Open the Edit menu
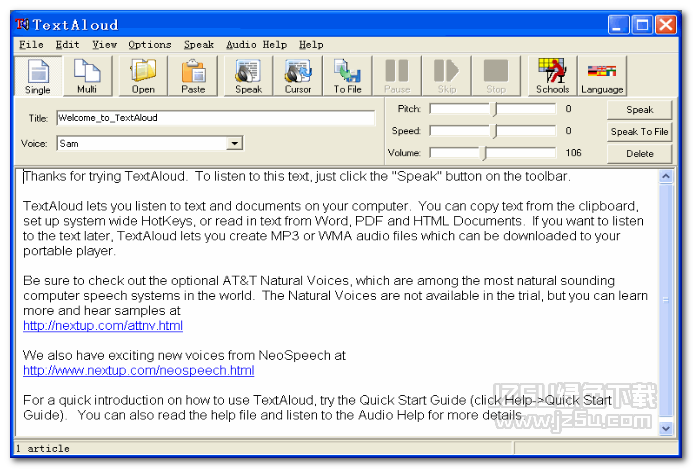693x469 pixels. (67, 45)
